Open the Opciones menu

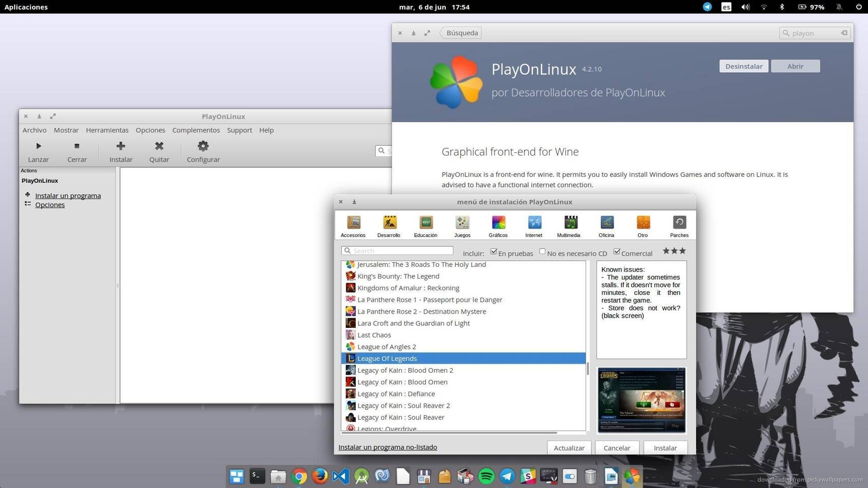click(x=150, y=130)
